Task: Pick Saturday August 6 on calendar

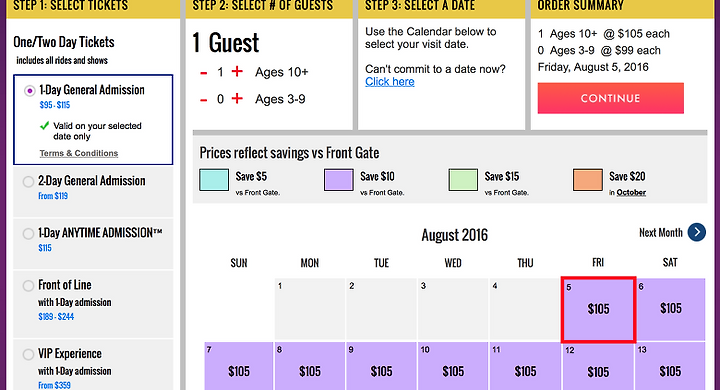Action: [x=671, y=309]
